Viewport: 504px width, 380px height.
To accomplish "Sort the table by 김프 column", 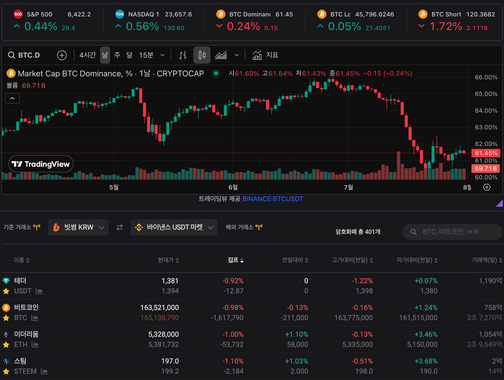I will 236,260.
